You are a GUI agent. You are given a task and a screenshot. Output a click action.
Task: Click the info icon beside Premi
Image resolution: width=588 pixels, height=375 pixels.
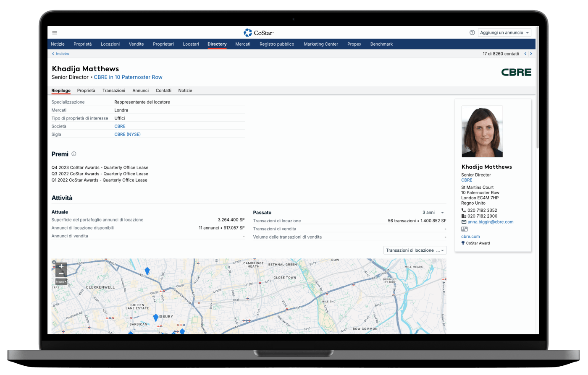74,154
